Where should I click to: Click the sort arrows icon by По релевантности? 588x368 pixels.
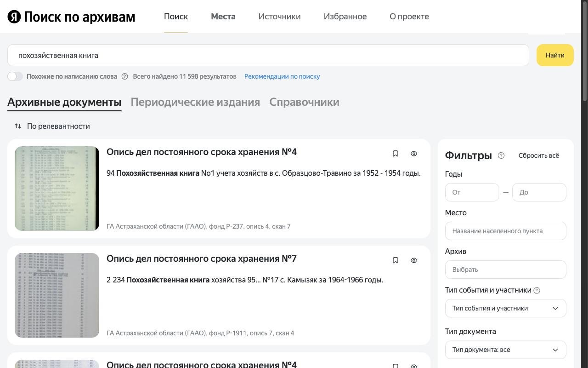(x=18, y=126)
